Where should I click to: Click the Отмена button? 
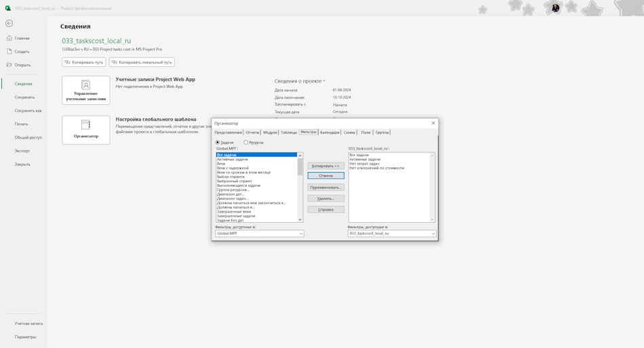pos(325,175)
